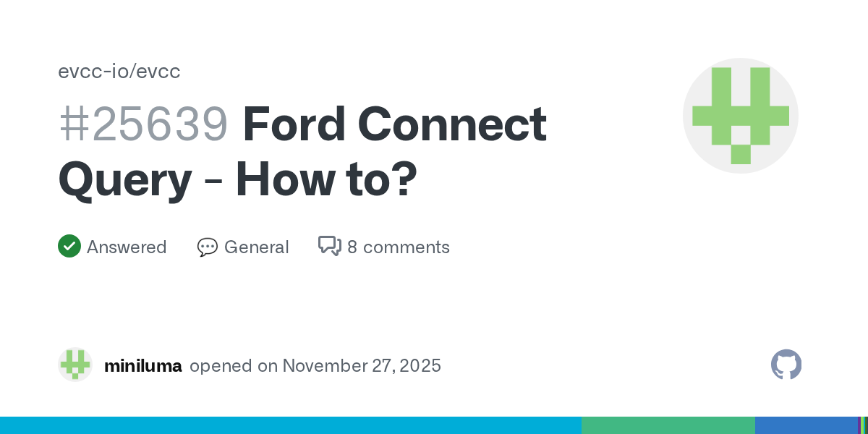Click the General category speech bubble icon
The width and height of the screenshot is (868, 434).
tap(208, 247)
